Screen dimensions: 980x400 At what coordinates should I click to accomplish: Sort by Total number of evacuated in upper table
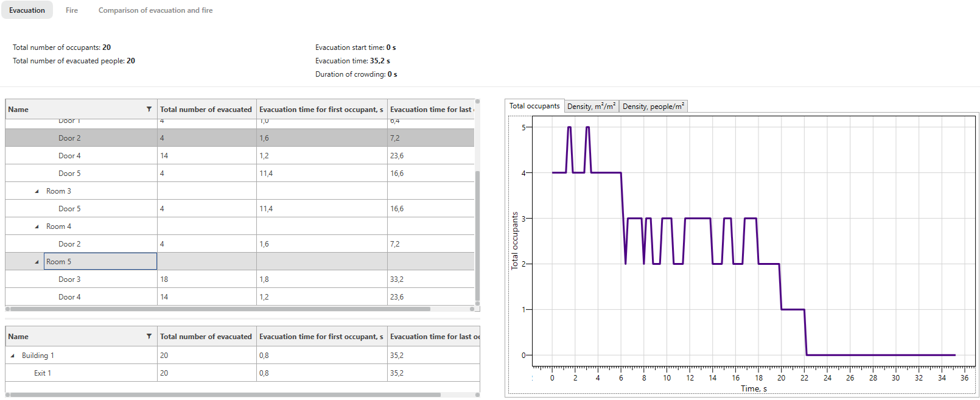tap(206, 110)
